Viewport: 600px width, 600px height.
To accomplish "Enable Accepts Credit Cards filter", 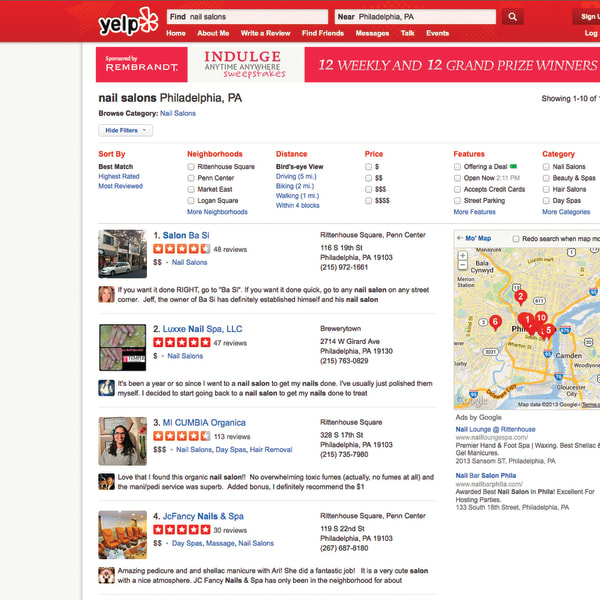I will pos(457,189).
